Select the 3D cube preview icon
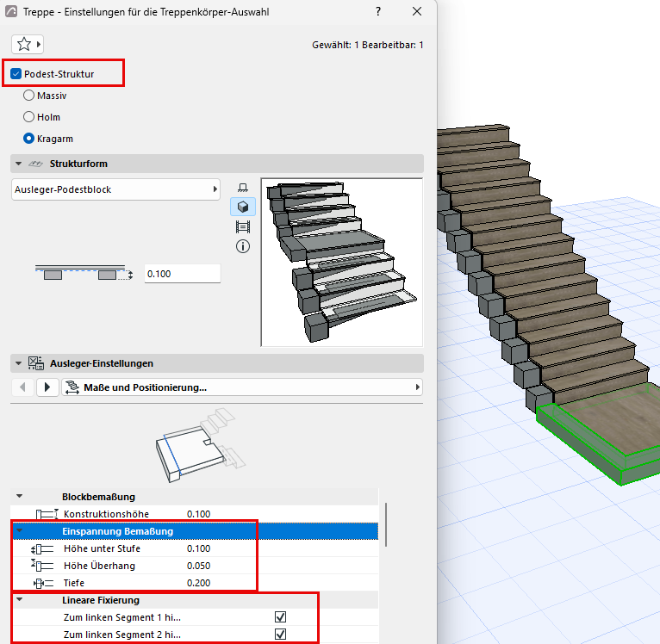Viewport: 660px width, 644px height. pyautogui.click(x=243, y=207)
